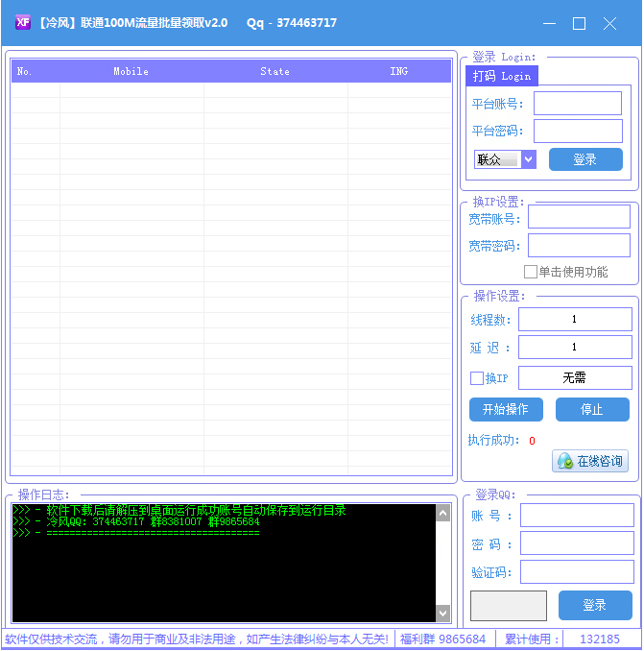Click the captcha image box beside 登录
Viewport: 644px width, 651px height.
click(509, 606)
